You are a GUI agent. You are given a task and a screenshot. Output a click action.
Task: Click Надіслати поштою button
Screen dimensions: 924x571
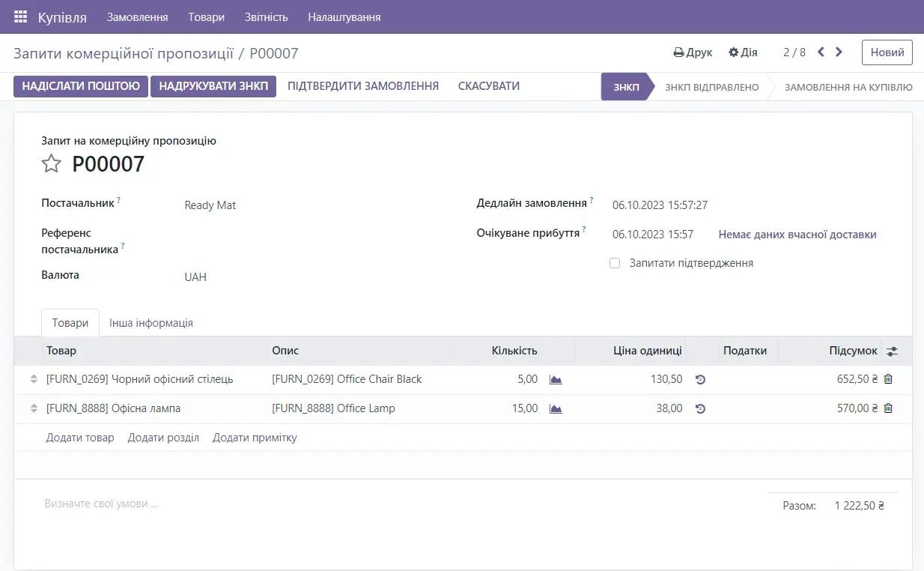tap(81, 86)
